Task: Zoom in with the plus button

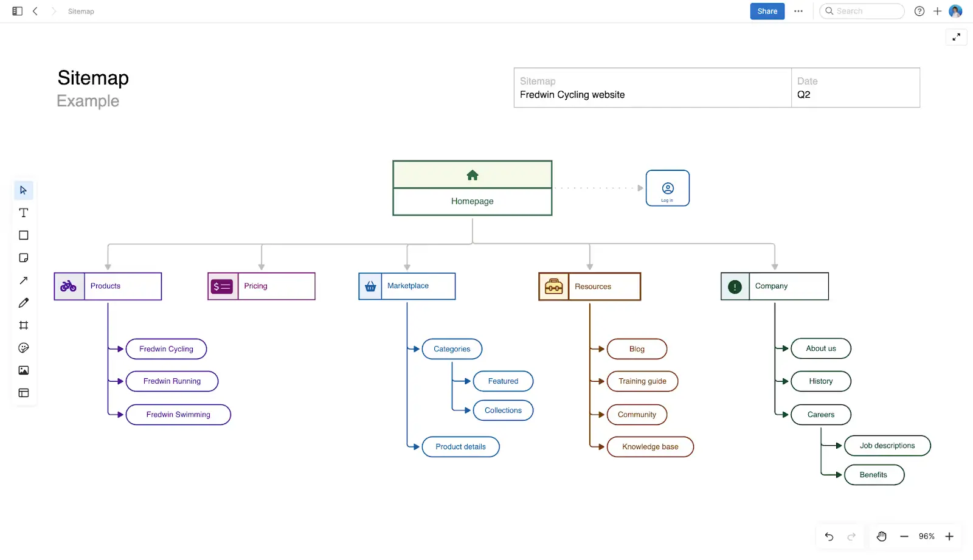Action: (x=949, y=536)
